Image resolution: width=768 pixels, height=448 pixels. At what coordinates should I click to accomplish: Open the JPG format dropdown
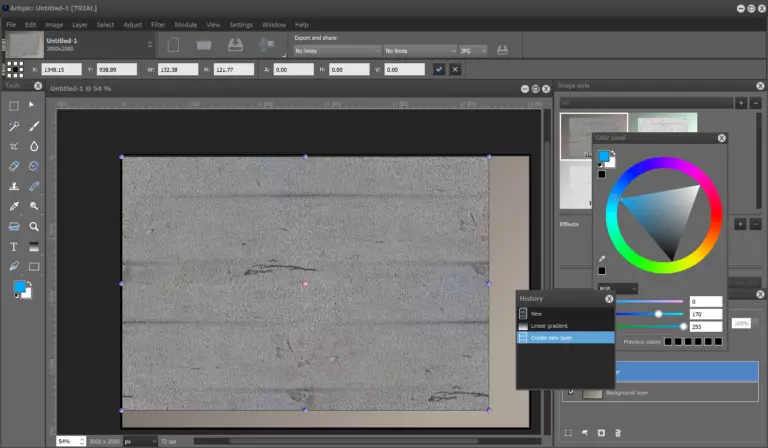[x=474, y=50]
